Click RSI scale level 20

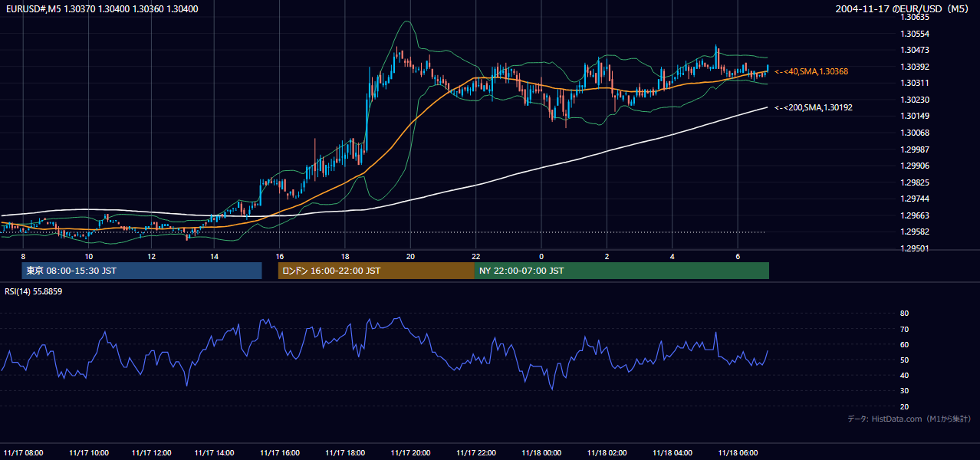[904, 406]
